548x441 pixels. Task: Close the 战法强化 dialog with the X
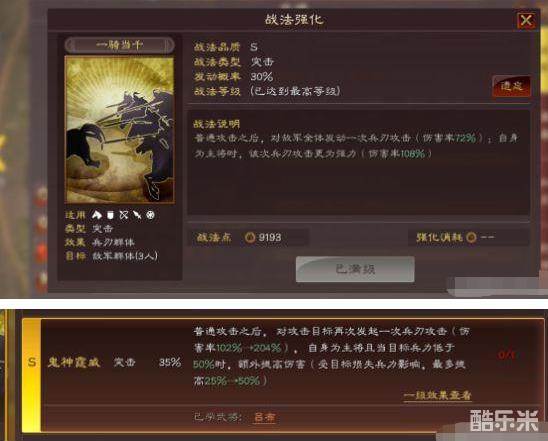[526, 21]
